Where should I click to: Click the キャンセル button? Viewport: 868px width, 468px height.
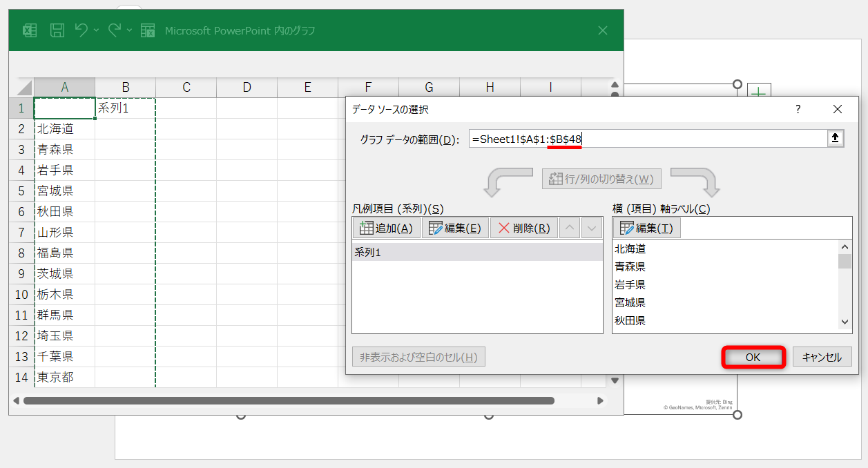pos(822,357)
